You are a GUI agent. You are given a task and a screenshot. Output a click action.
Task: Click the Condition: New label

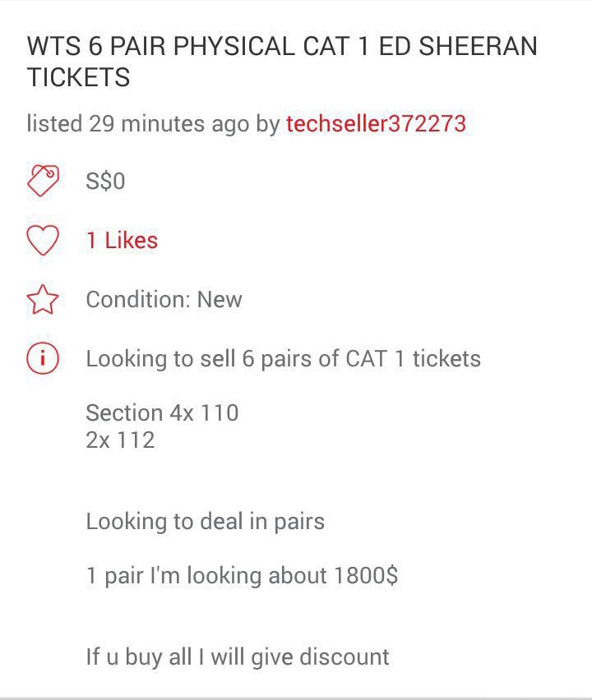pyautogui.click(x=164, y=299)
